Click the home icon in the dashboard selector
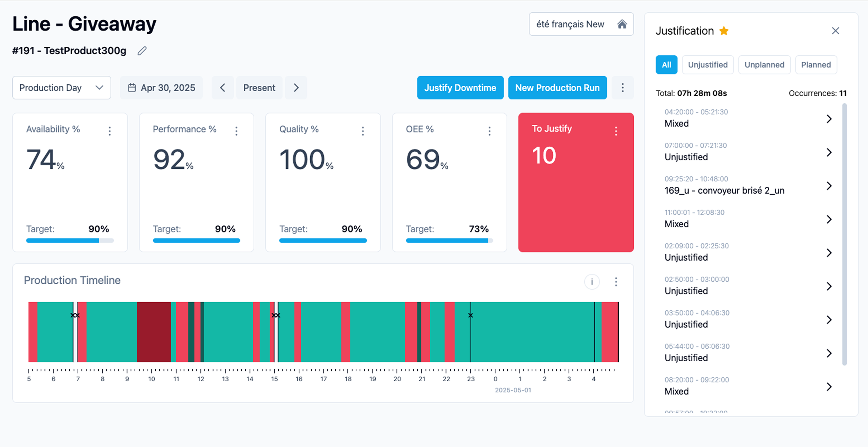Screen dimensions: 868x447 (622, 24)
